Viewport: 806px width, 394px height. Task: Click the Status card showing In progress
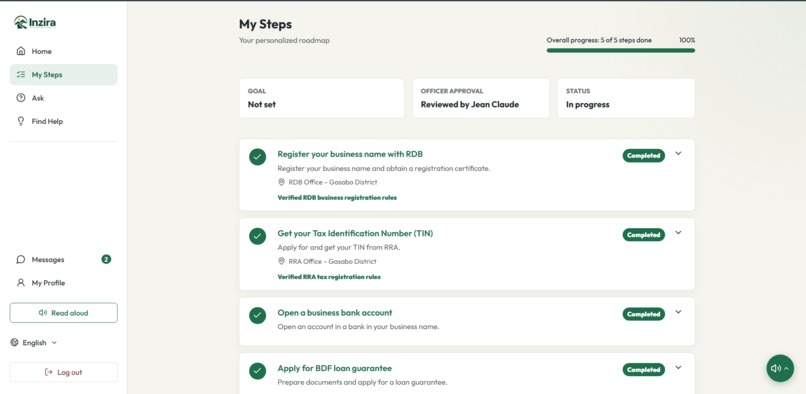tap(626, 98)
